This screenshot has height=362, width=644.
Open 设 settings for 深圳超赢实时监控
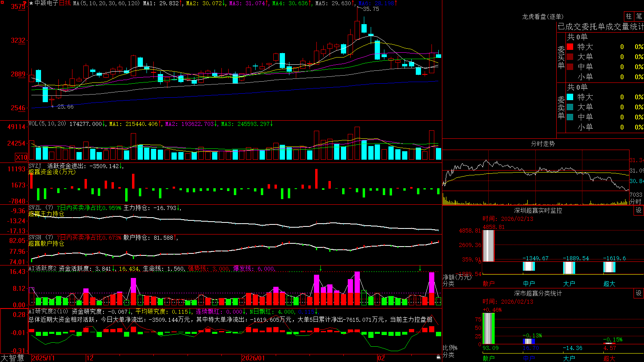point(639,210)
